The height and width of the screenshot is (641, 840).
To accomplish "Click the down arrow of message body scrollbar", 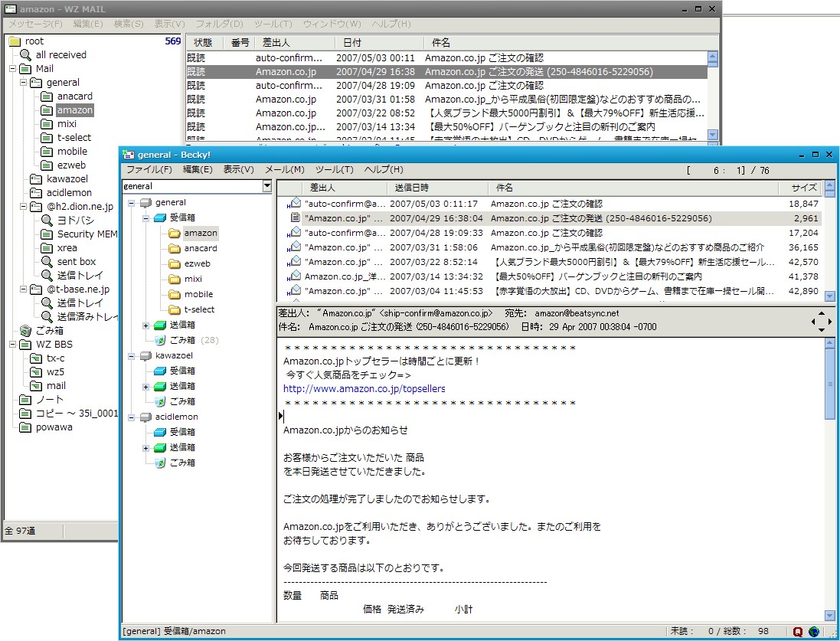I will (830, 615).
